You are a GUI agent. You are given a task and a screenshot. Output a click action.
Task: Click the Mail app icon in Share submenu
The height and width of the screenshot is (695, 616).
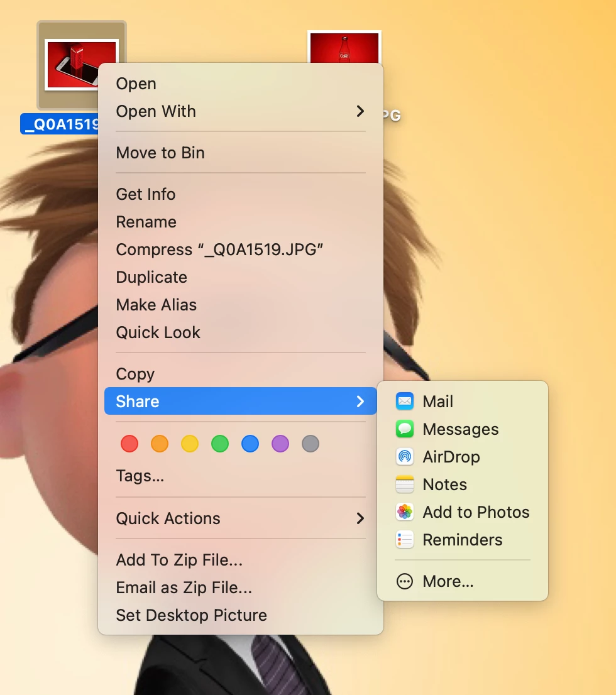click(x=404, y=401)
